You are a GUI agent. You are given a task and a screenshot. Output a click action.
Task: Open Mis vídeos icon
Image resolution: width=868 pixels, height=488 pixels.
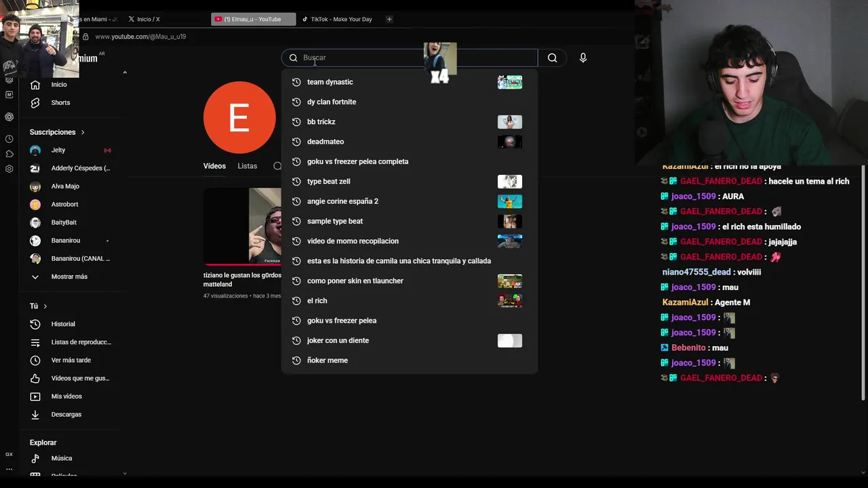point(35,396)
